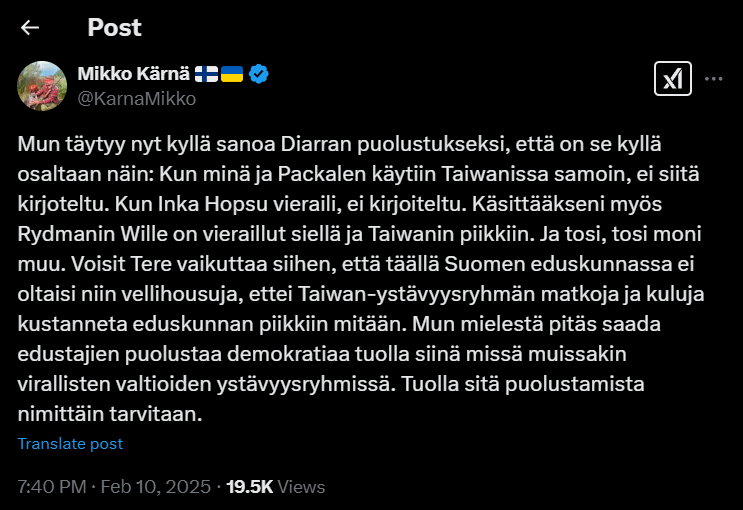Click the Ukrainian flag emoji

click(x=232, y=74)
